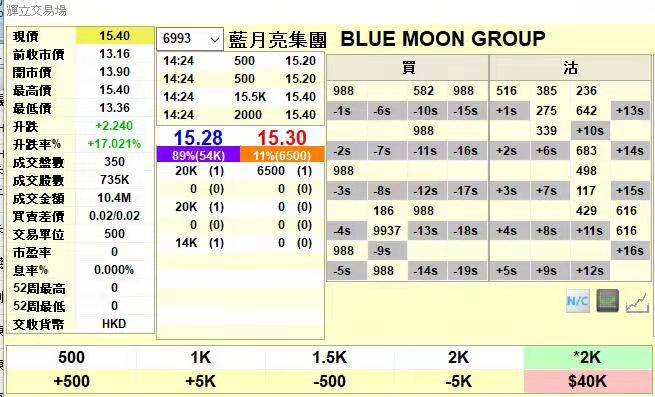
Task: Choose the pink $40K amount button
Action: click(x=587, y=381)
